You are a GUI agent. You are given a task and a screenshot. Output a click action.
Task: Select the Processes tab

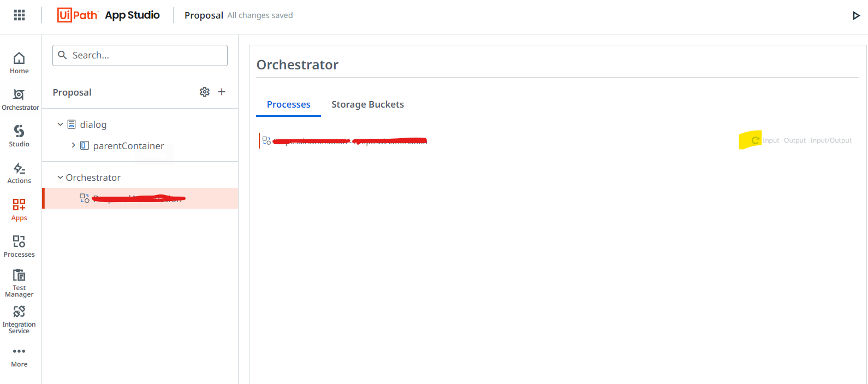tap(288, 104)
